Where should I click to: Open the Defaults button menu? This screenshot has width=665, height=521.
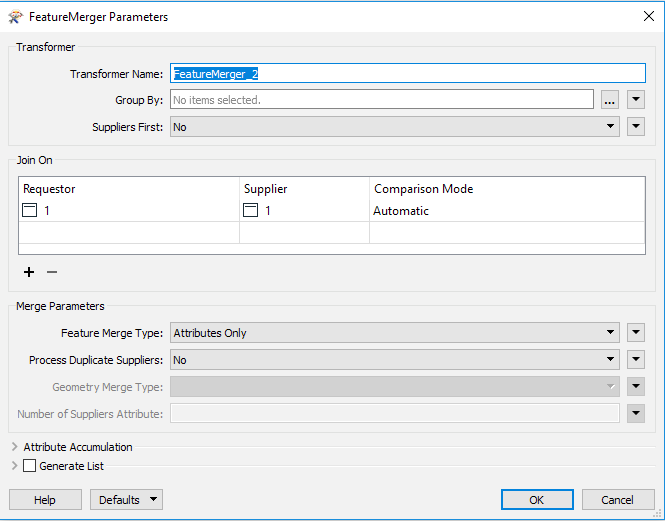(126, 500)
